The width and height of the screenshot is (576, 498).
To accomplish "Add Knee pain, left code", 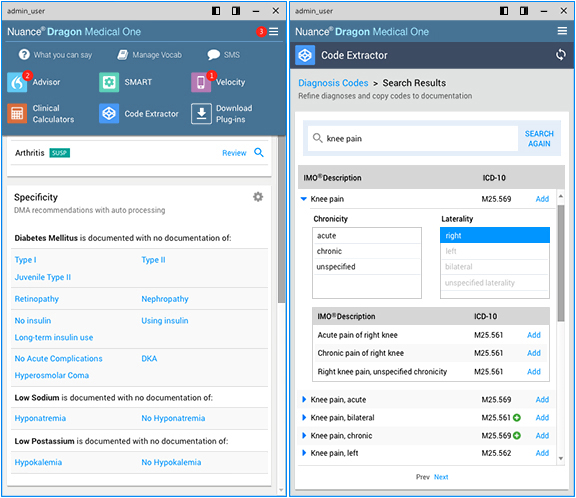I will click(x=542, y=453).
